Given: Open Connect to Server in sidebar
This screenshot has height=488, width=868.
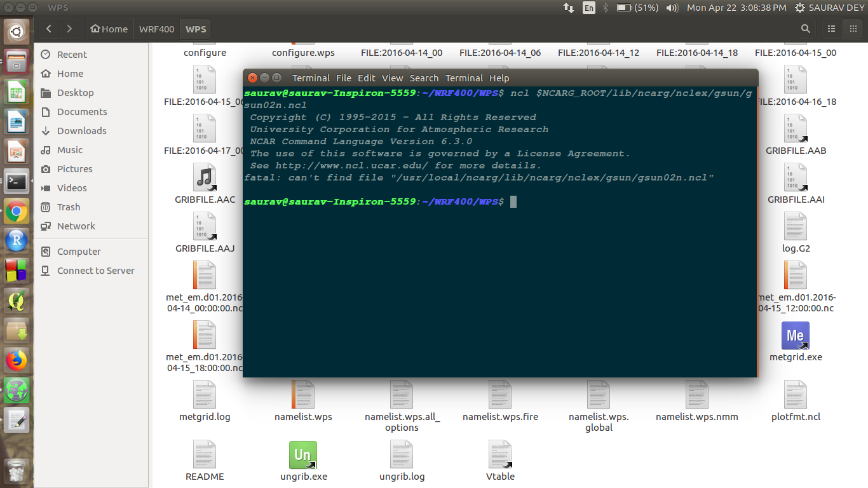Looking at the screenshot, I should (x=95, y=271).
